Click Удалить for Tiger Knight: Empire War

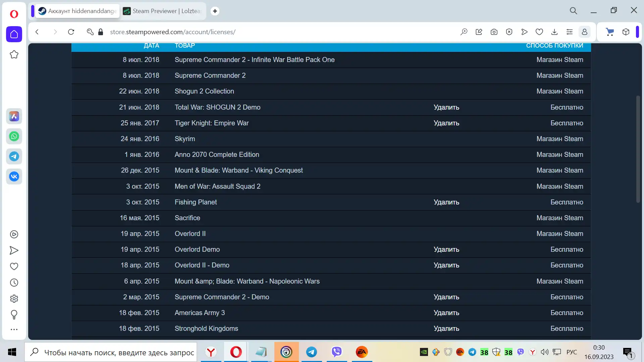click(x=446, y=123)
